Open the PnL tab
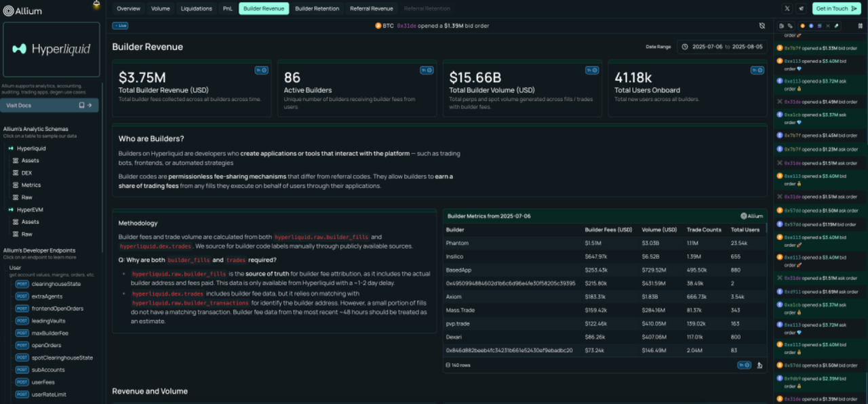868x404 pixels. 228,9
